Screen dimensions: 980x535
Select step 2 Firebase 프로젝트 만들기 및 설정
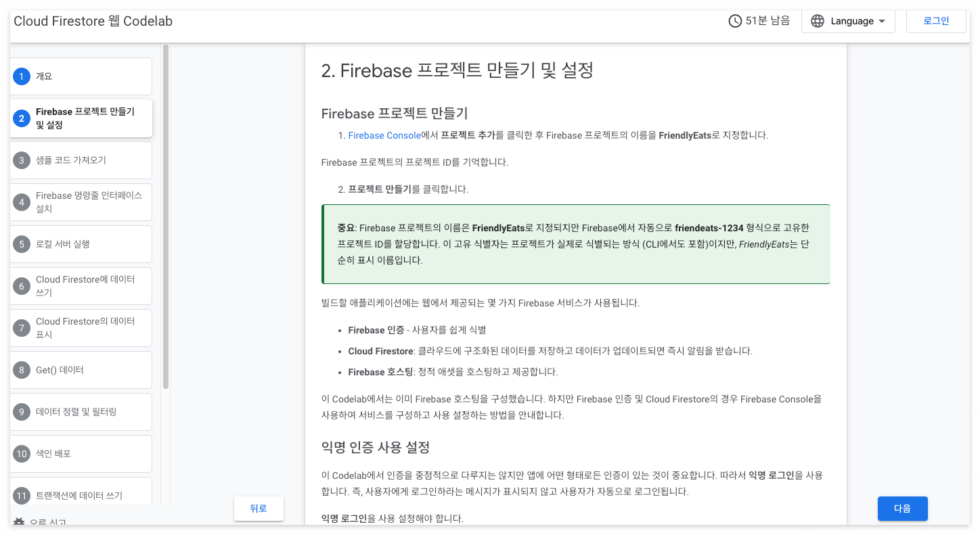coord(81,118)
